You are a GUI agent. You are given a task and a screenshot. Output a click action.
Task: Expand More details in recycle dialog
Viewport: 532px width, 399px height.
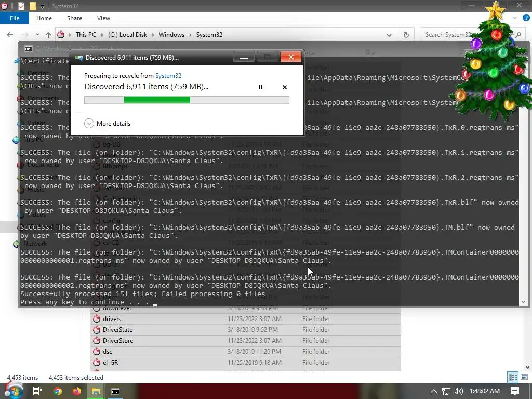click(x=107, y=124)
